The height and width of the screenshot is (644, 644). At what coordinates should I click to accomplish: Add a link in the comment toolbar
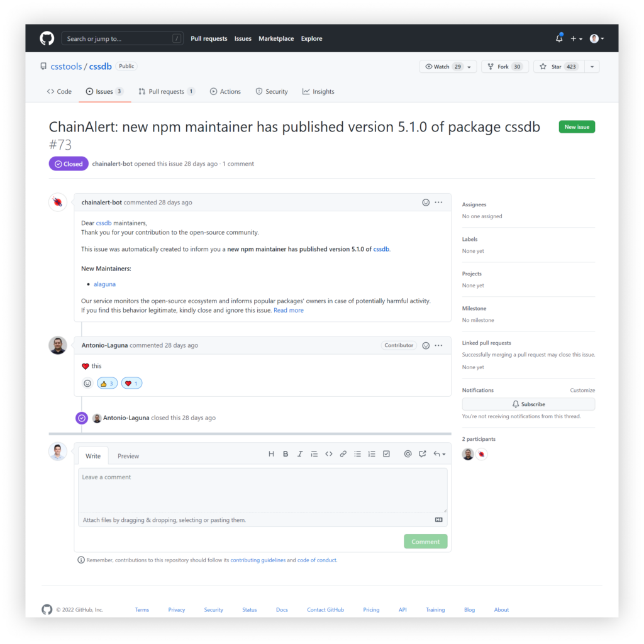343,454
